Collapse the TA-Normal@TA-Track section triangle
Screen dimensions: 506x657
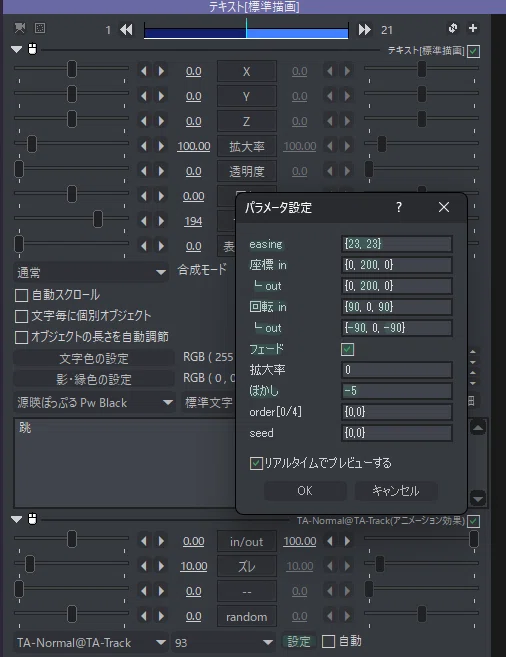(x=16, y=520)
